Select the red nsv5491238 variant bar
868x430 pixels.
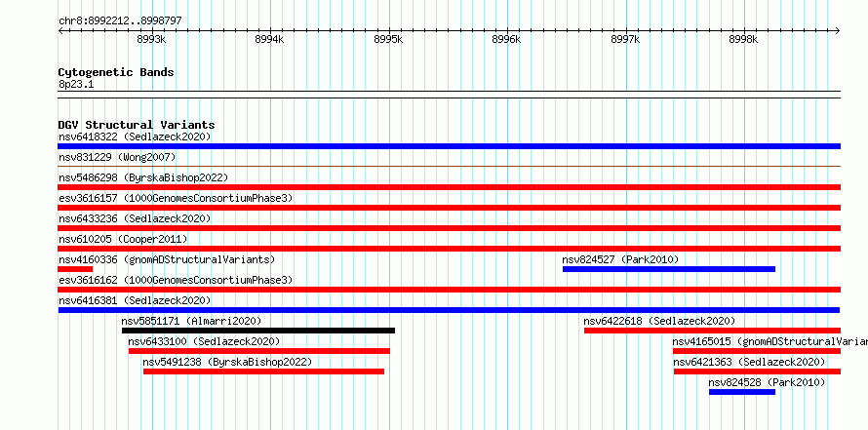pyautogui.click(x=263, y=371)
